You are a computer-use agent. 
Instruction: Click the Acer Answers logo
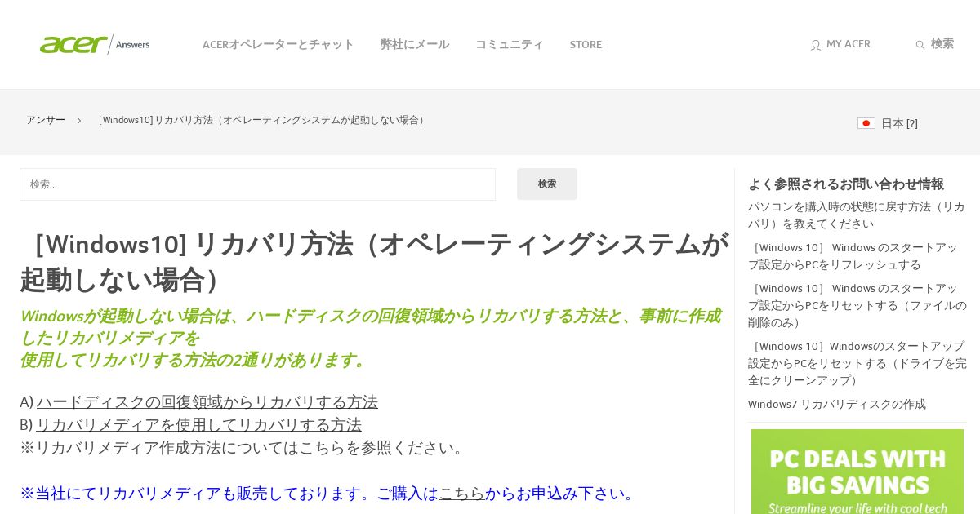(x=95, y=44)
